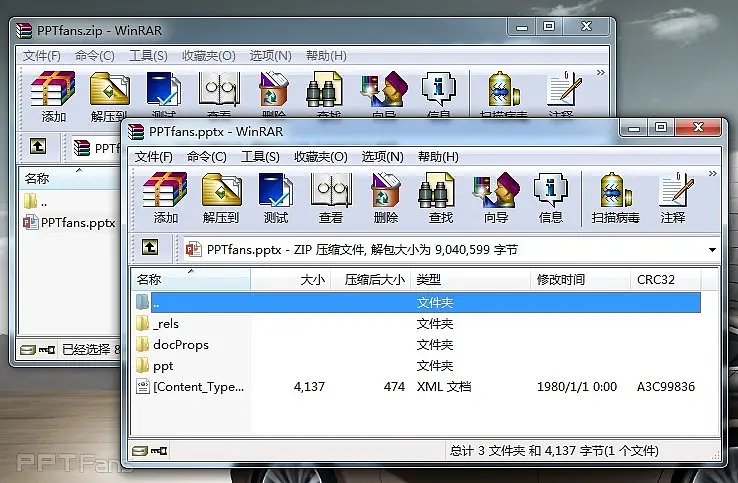Click the 信息 (Info) icon in front window
Image resolution: width=738 pixels, height=483 pixels.
(x=551, y=196)
